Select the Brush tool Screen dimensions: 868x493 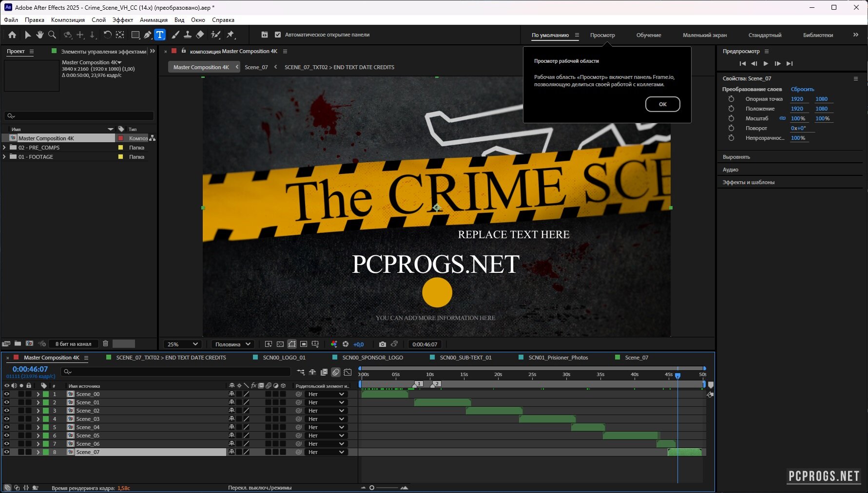tap(175, 35)
